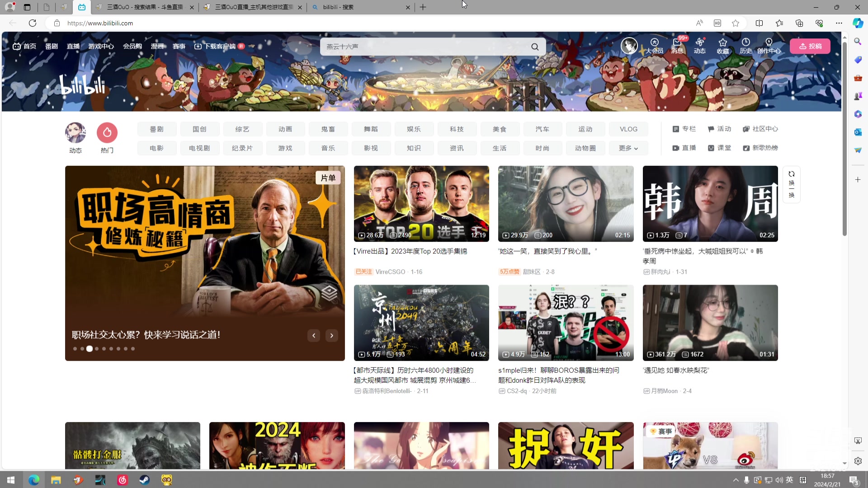868x488 pixels.
Task: Open the 游戏 category link
Action: click(x=285, y=148)
